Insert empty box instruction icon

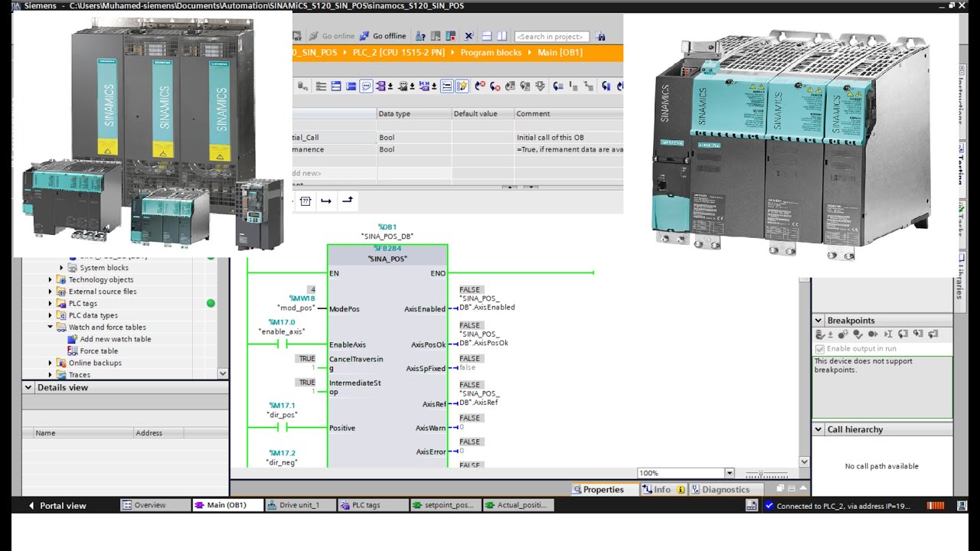click(305, 201)
